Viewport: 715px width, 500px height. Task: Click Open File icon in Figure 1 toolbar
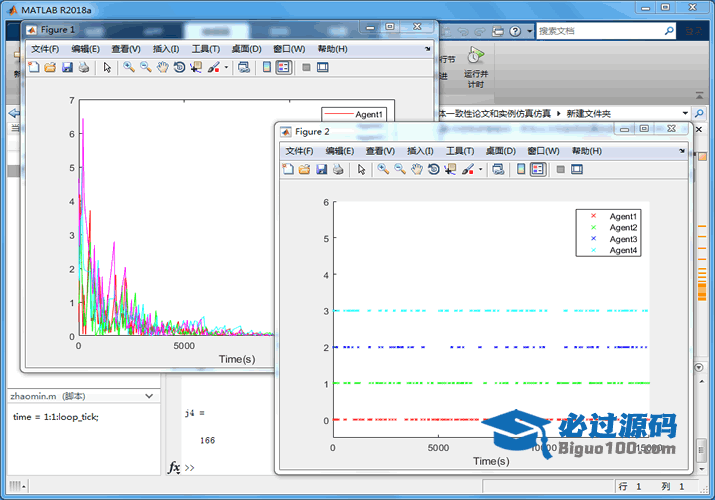pos(50,67)
